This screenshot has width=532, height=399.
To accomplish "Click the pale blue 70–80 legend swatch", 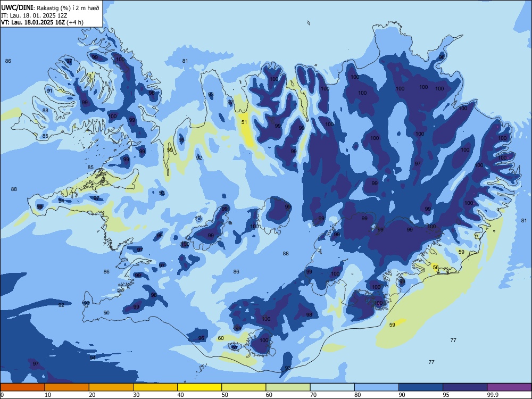I will pyautogui.click(x=332, y=387).
